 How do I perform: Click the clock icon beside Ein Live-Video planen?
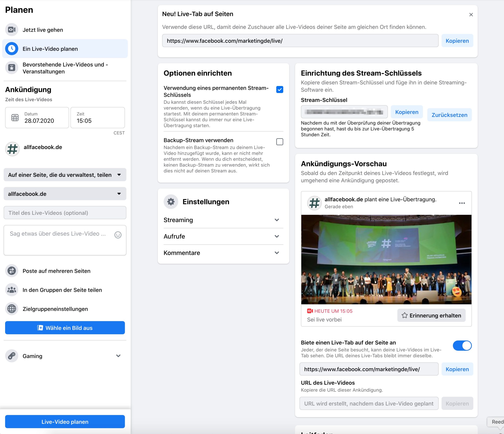12,49
